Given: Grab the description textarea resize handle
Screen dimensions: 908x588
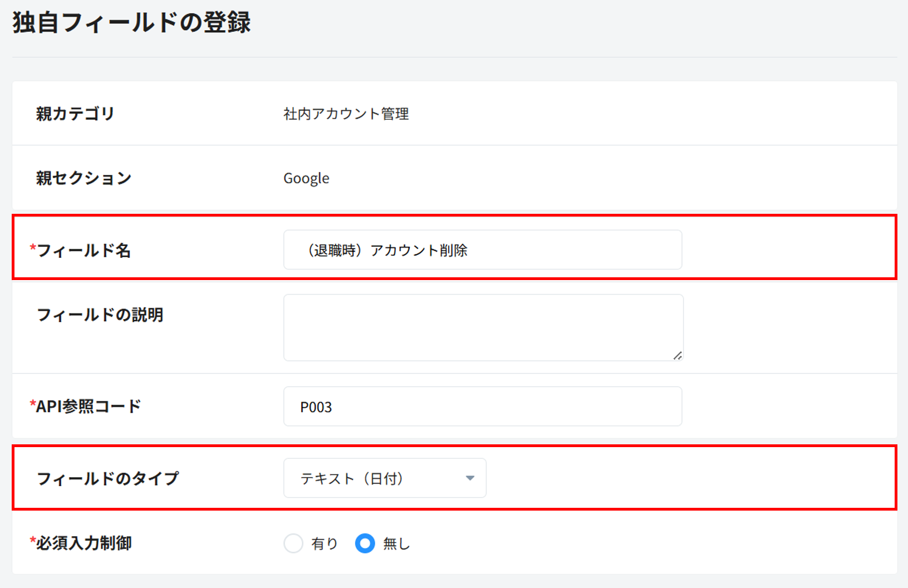Looking at the screenshot, I should pos(677,356).
